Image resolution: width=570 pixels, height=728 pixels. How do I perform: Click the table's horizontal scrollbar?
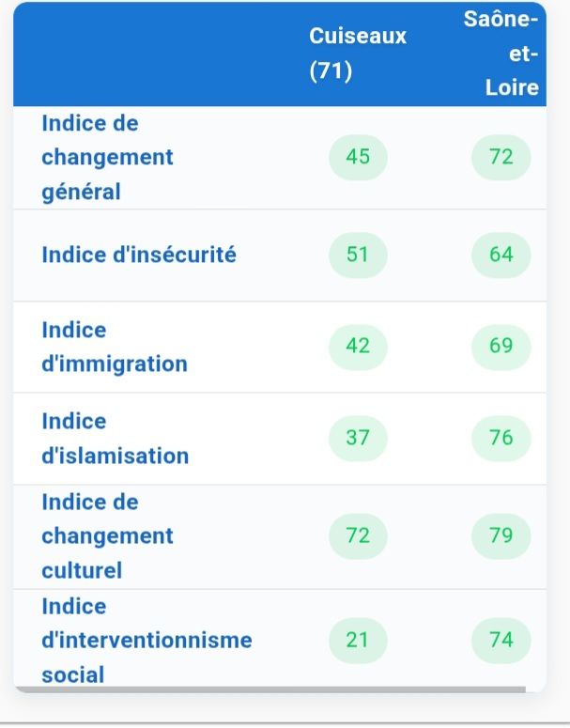[270, 689]
